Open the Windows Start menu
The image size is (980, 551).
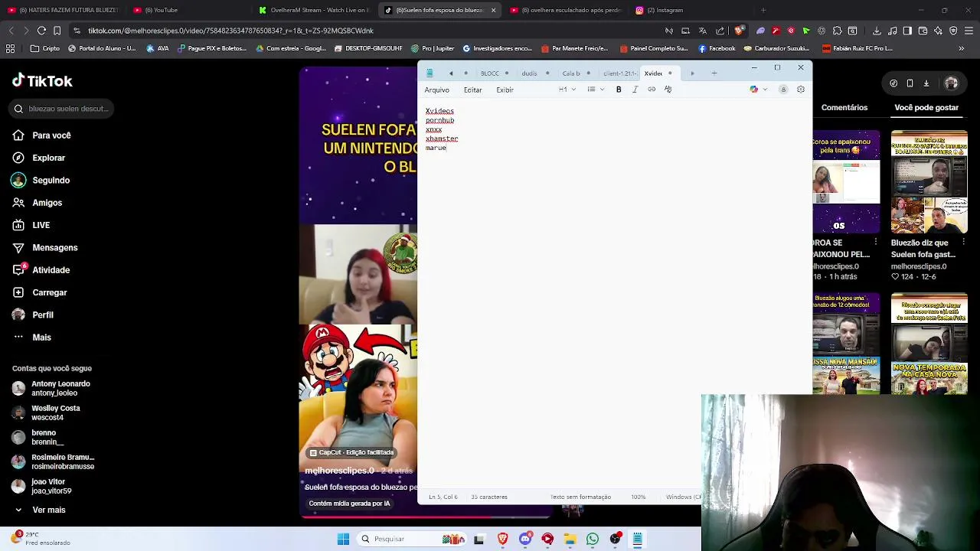tap(343, 539)
